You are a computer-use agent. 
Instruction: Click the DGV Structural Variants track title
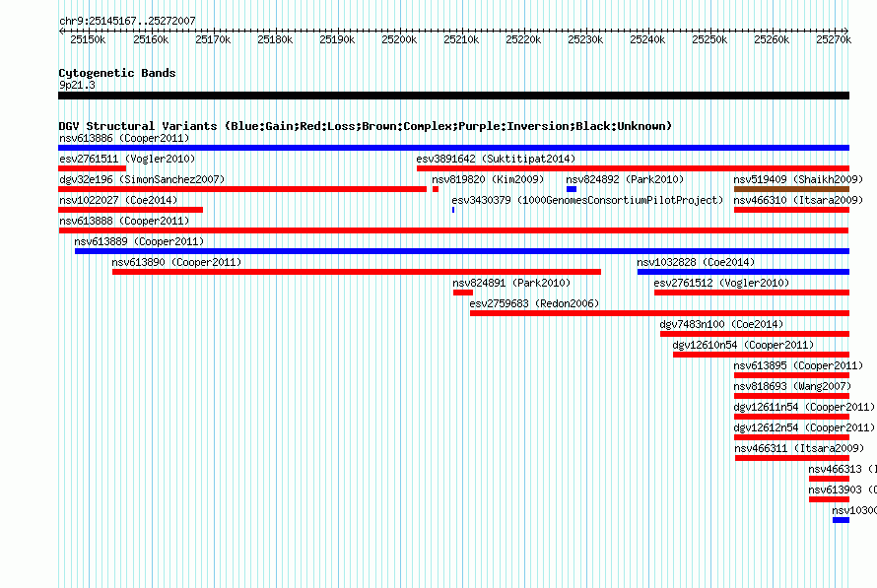[x=366, y=126]
